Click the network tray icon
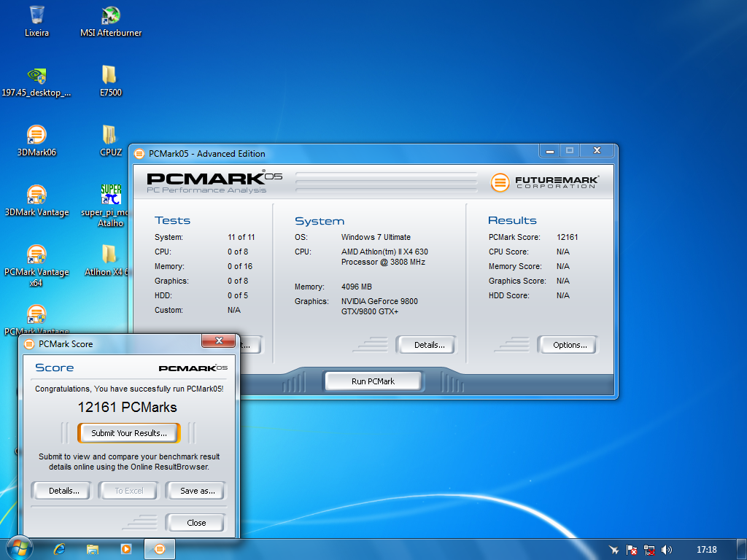747x560 pixels. (x=649, y=550)
